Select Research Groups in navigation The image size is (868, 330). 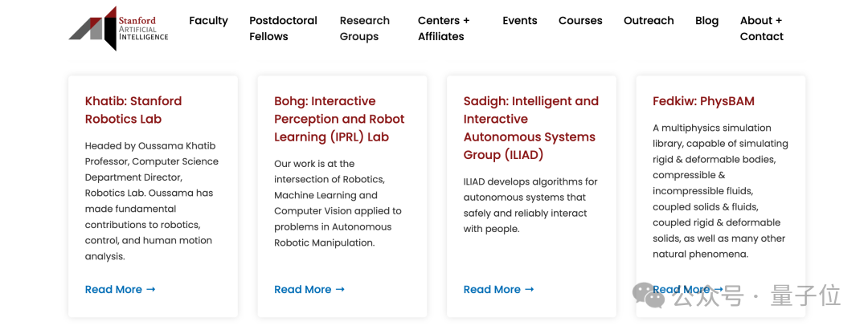(364, 28)
